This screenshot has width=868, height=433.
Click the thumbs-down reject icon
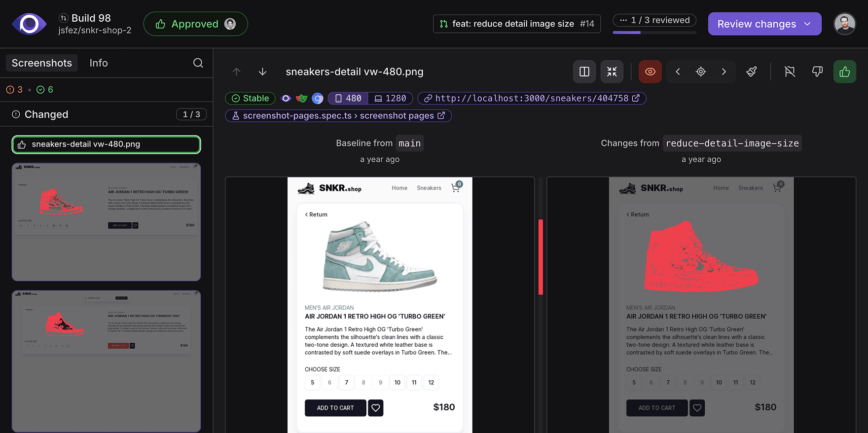pos(817,72)
